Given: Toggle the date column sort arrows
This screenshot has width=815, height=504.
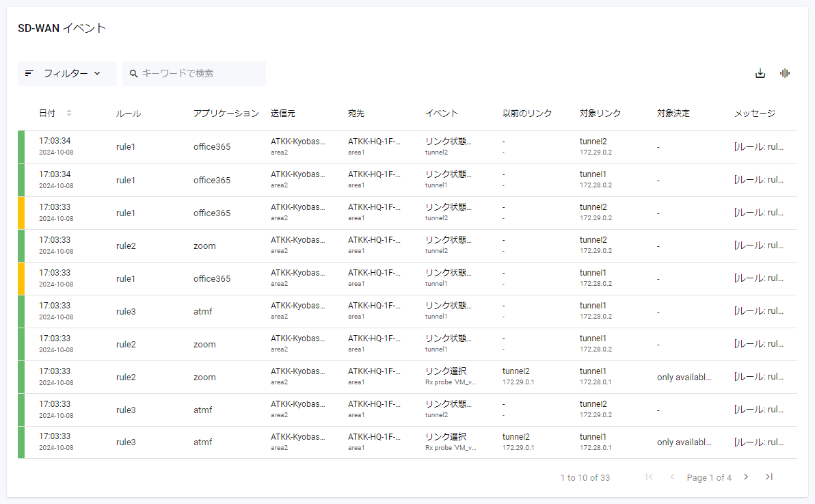Looking at the screenshot, I should coord(68,114).
